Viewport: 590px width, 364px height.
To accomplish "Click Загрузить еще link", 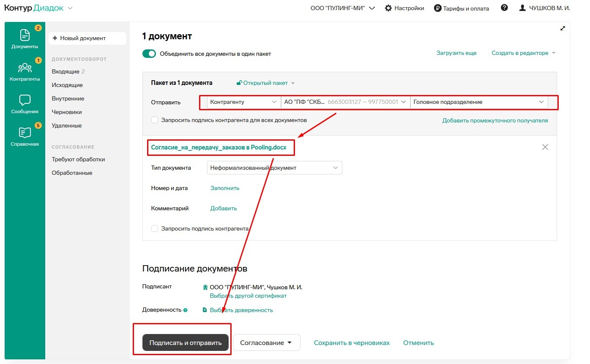I will tap(456, 53).
